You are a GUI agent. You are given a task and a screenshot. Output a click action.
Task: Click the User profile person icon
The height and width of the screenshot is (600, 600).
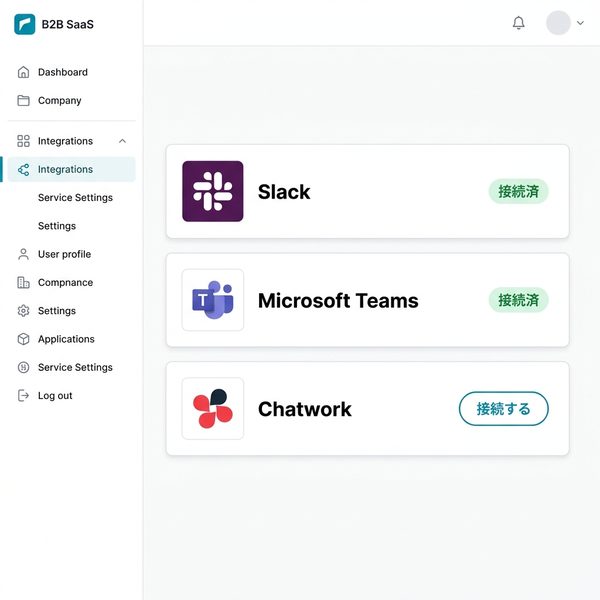tap(23, 254)
